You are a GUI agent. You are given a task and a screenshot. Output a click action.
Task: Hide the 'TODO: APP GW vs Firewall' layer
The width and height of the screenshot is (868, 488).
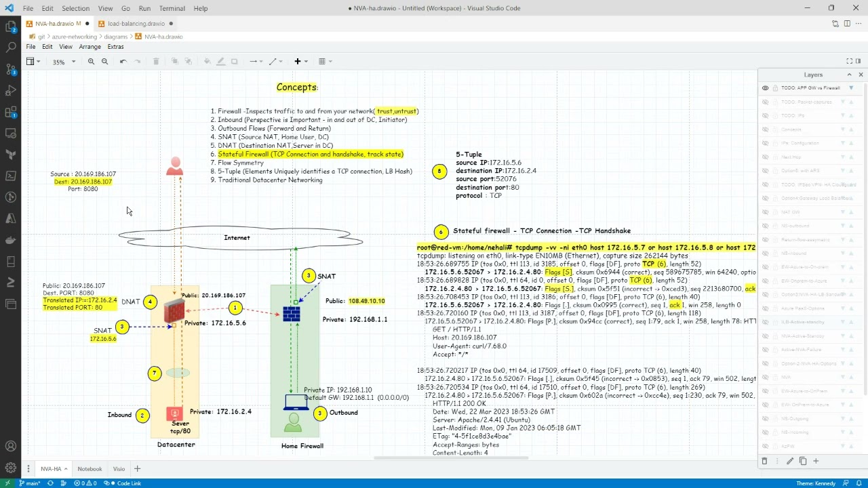(x=765, y=88)
